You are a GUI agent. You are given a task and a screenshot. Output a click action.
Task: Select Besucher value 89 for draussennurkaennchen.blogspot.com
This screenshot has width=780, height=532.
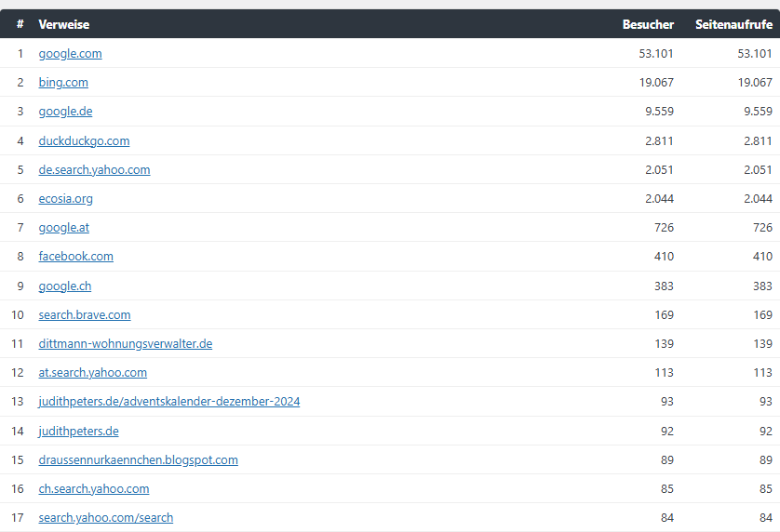tap(667, 460)
